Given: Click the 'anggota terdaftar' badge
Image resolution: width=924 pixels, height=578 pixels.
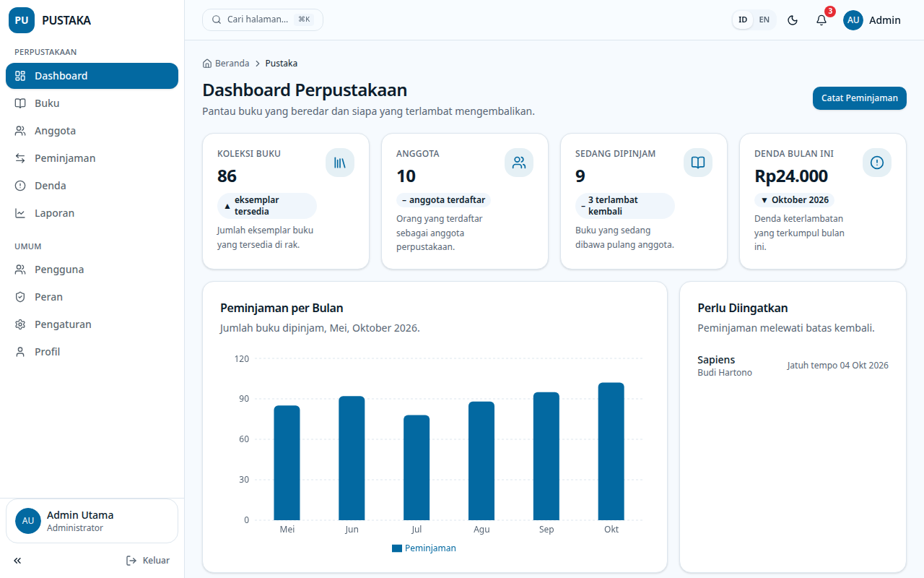Looking at the screenshot, I should [x=443, y=200].
